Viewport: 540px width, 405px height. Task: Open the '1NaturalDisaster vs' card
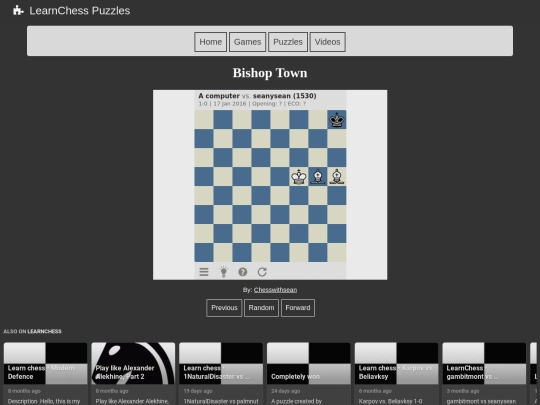[221, 374]
